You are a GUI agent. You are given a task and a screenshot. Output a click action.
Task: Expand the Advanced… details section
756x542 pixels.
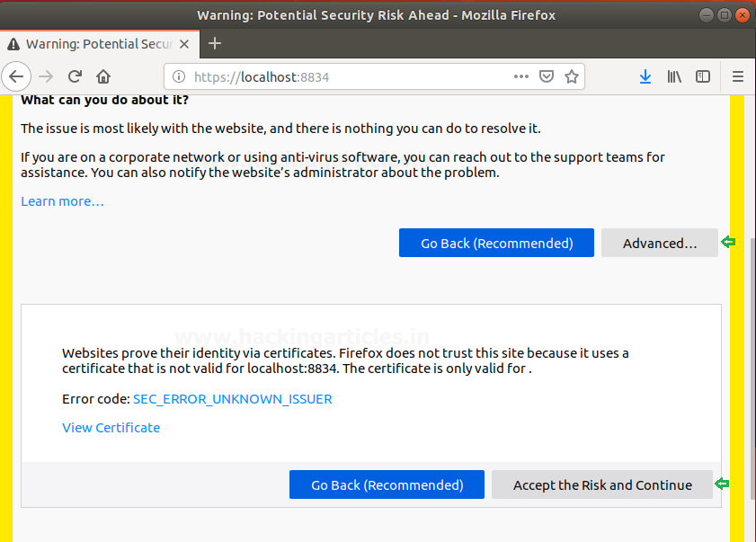pos(659,243)
